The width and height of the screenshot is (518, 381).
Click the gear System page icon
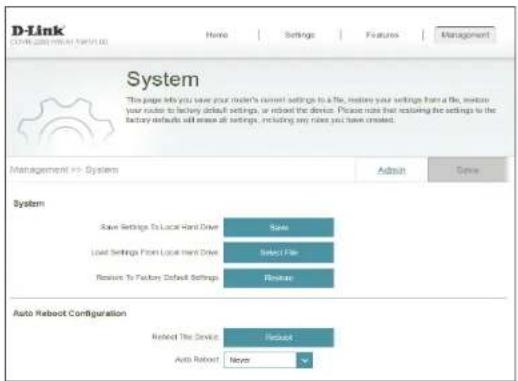[x=66, y=122]
